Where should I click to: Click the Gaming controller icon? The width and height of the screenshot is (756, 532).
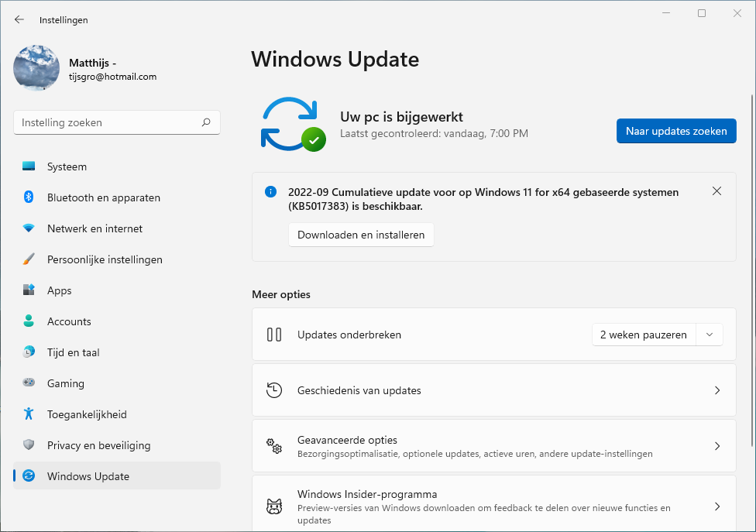29,383
